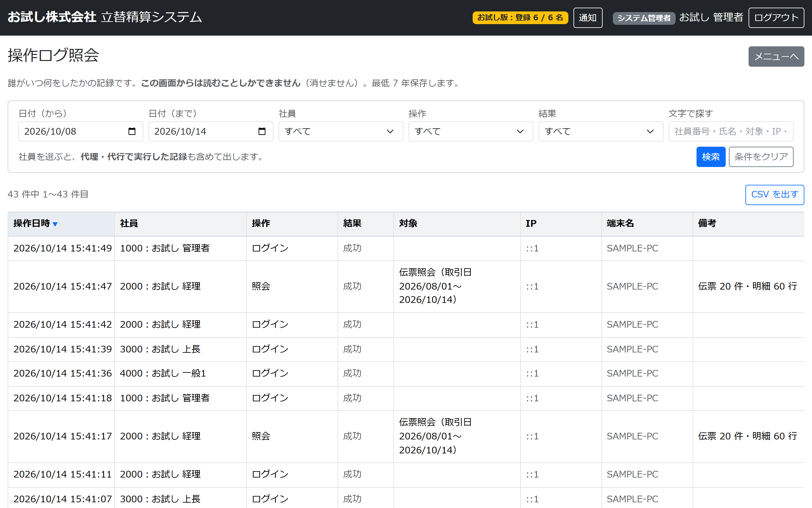Click the 日付（まで）date field 2026/10/14
Screen dimensions: 812x508
pyautogui.click(x=211, y=131)
